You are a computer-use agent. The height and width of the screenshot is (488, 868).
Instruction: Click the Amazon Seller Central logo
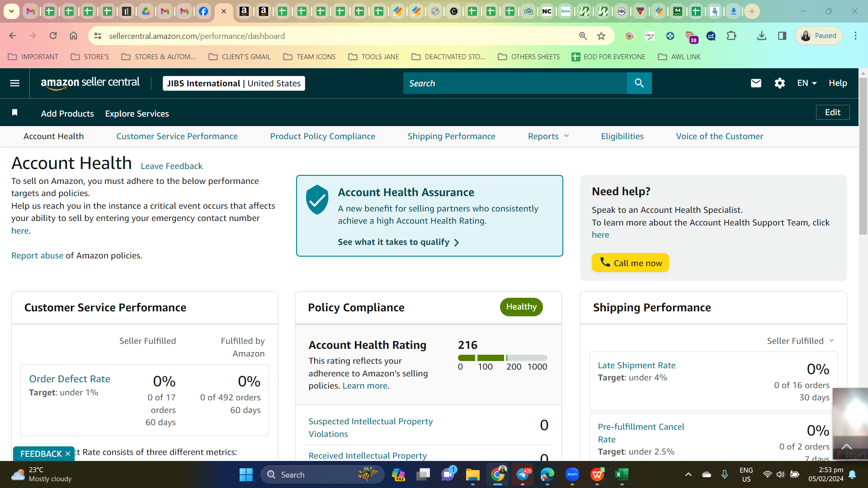click(x=90, y=83)
